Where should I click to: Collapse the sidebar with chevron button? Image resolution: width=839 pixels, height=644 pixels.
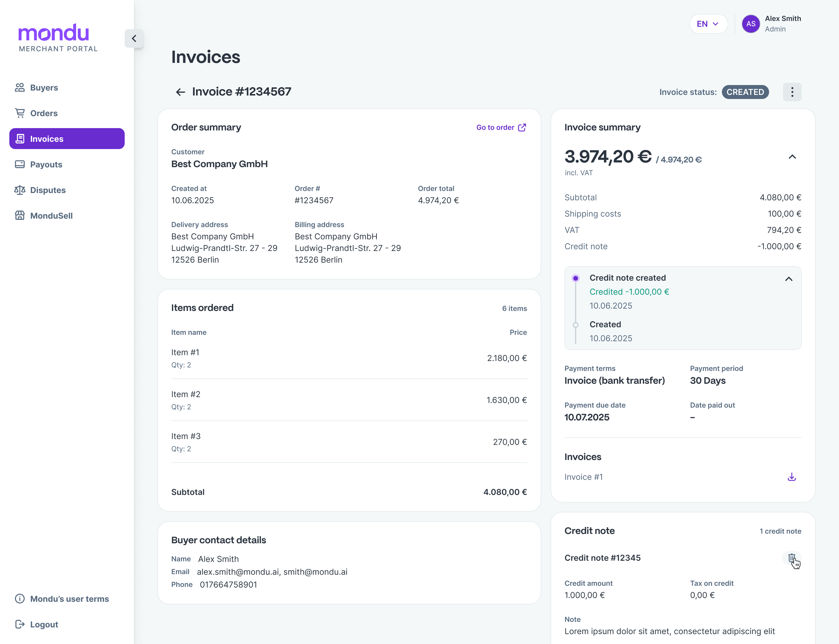[x=134, y=38]
